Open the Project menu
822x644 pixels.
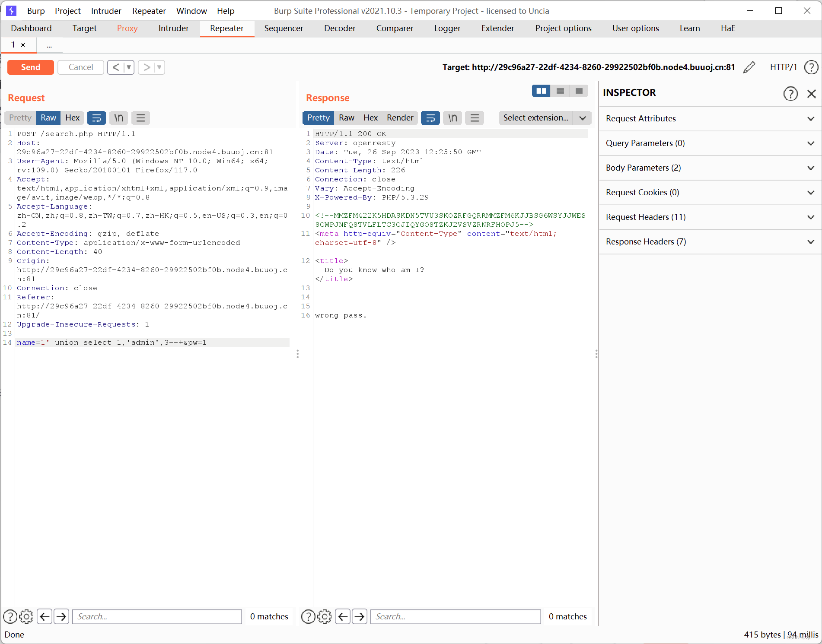click(x=68, y=11)
